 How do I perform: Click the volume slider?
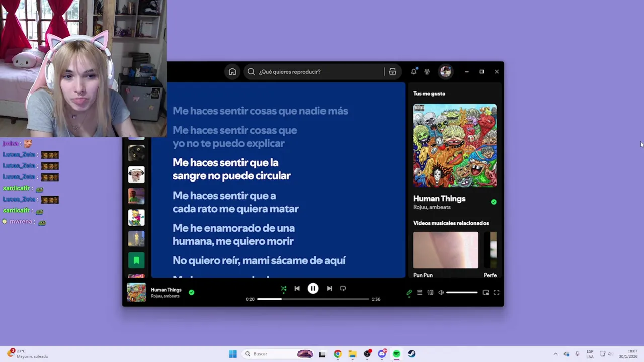click(462, 293)
